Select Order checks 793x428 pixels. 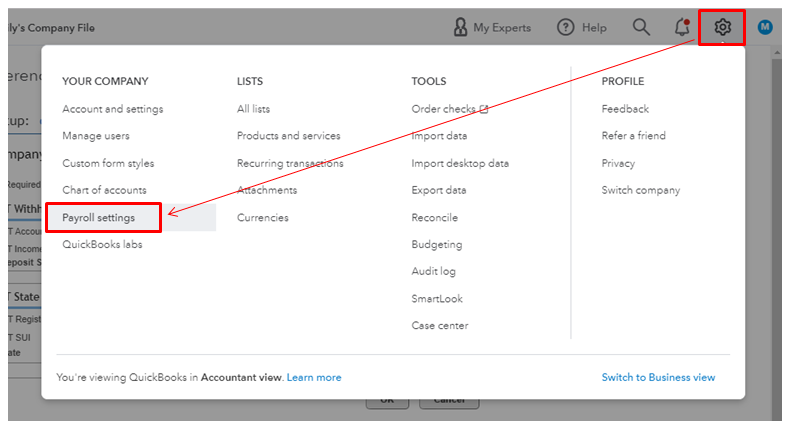tap(444, 109)
